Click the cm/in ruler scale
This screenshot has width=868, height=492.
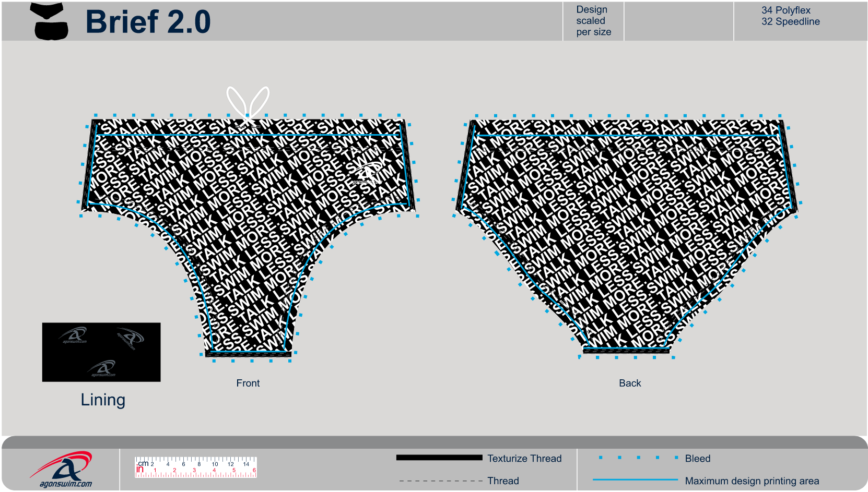point(196,467)
